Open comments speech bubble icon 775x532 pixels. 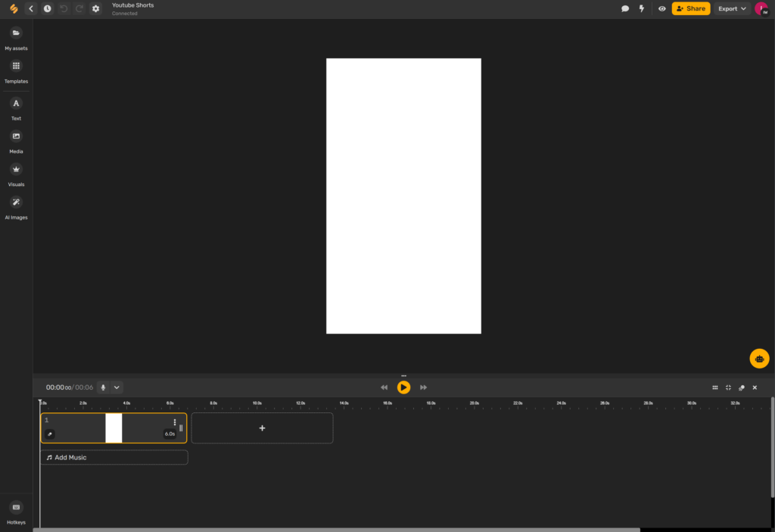click(x=624, y=8)
